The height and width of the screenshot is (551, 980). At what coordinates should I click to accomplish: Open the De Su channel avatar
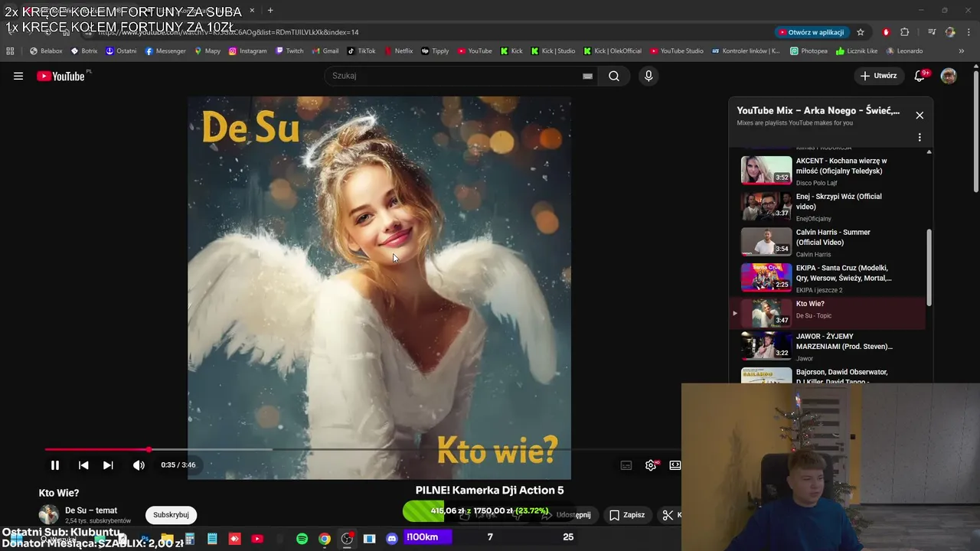[49, 515]
